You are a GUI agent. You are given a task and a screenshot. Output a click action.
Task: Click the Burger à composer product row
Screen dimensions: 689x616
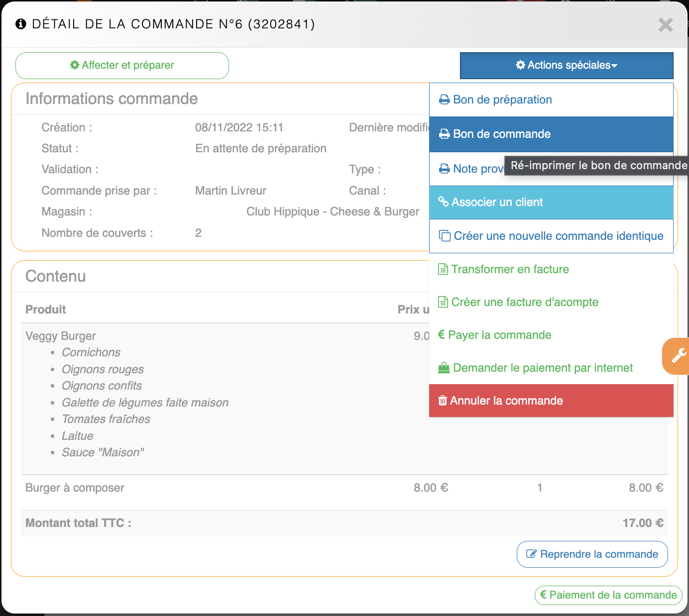point(75,488)
